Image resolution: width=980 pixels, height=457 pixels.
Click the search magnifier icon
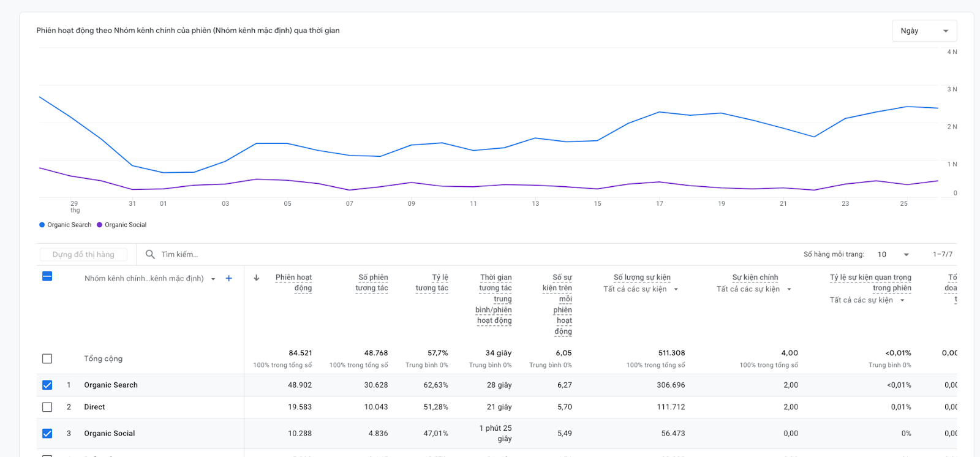point(150,254)
